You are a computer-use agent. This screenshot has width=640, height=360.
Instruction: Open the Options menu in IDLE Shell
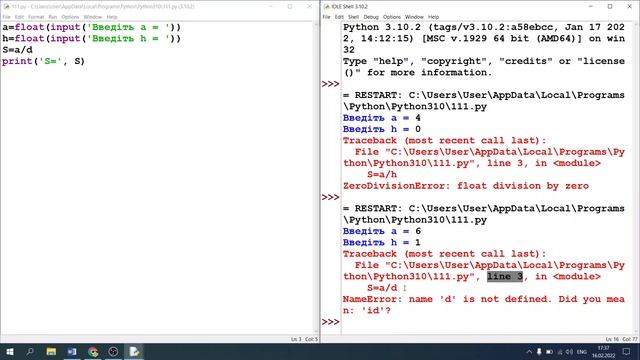coord(392,17)
